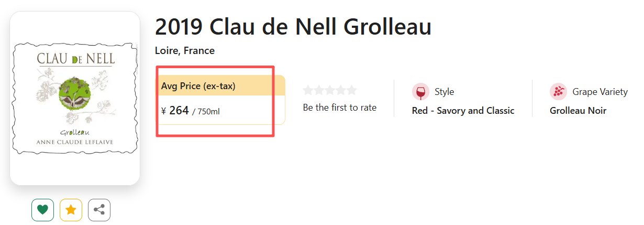
Task: Open the Grolleau Noir grape link
Action: pyautogui.click(x=578, y=111)
